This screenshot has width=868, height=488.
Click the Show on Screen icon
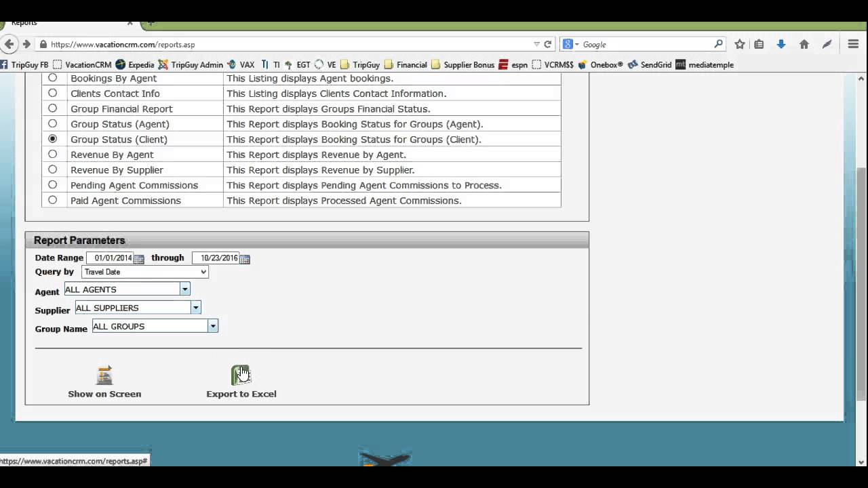click(104, 375)
